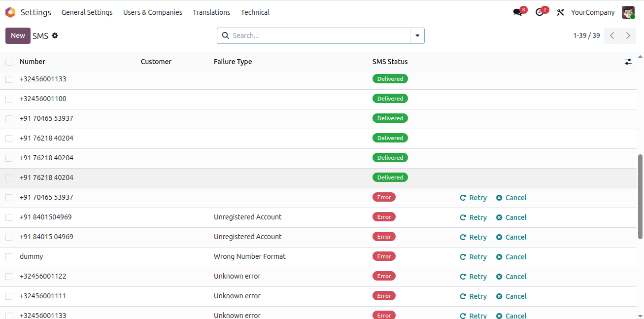644x319 pixels.
Task: Create a New SMS record
Action: pyautogui.click(x=18, y=35)
